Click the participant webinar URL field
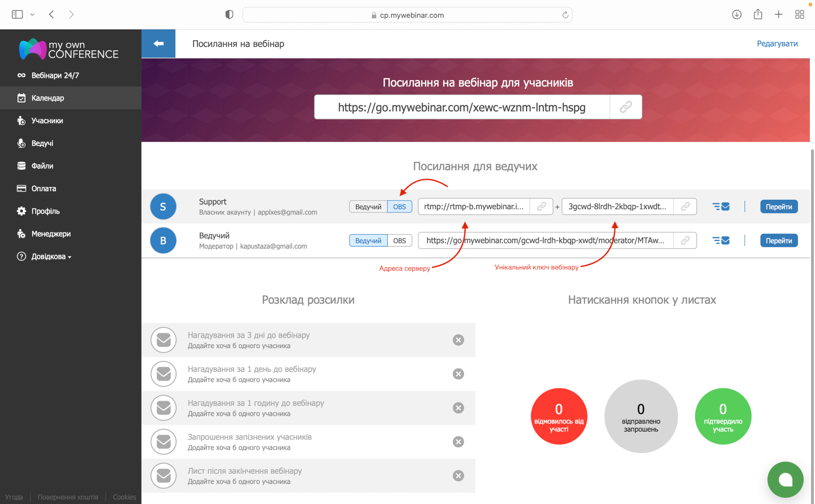The height and width of the screenshot is (504, 815). 462,107
